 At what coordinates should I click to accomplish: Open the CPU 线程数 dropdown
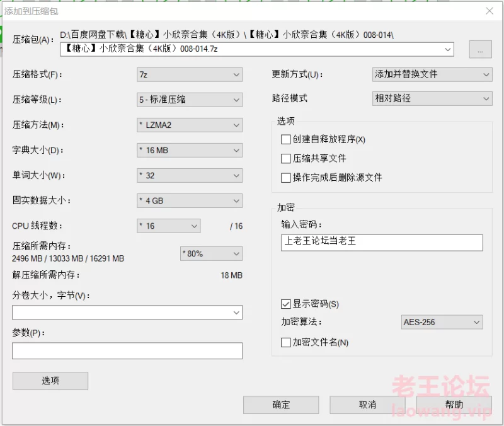pos(168,226)
